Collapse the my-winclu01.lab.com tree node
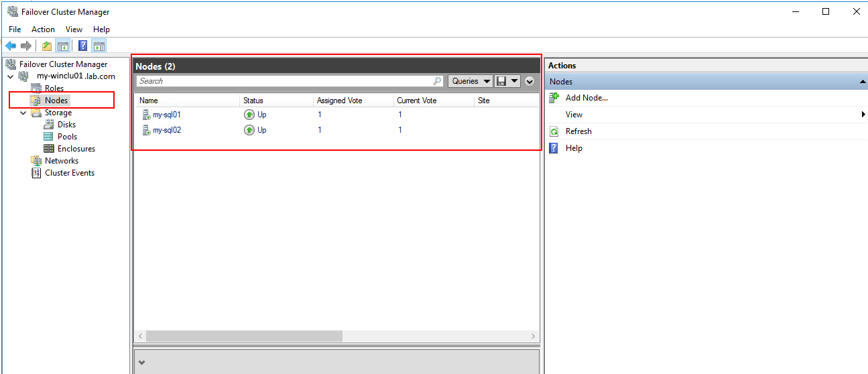The height and width of the screenshot is (374, 868). (x=11, y=76)
